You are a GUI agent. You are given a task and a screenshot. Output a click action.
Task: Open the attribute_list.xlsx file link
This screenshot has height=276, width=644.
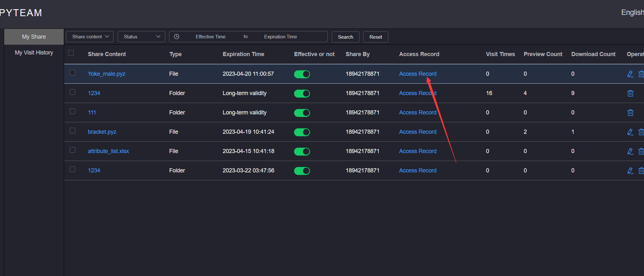(108, 151)
